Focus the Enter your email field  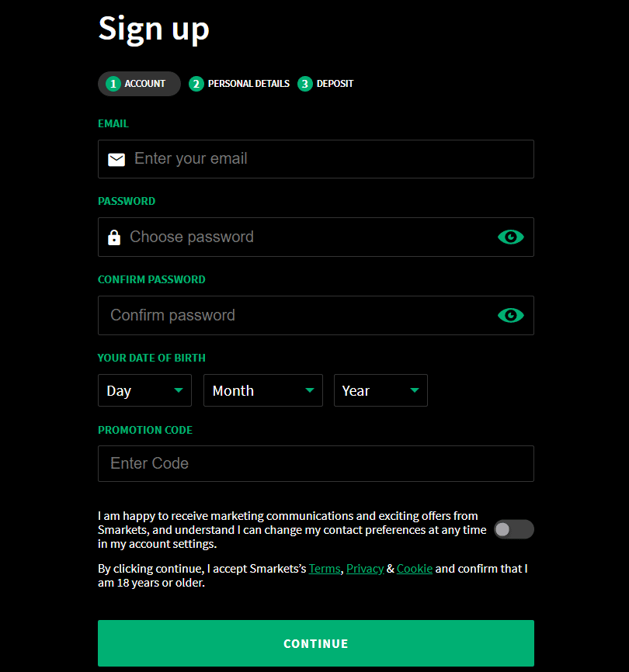[x=326, y=159]
